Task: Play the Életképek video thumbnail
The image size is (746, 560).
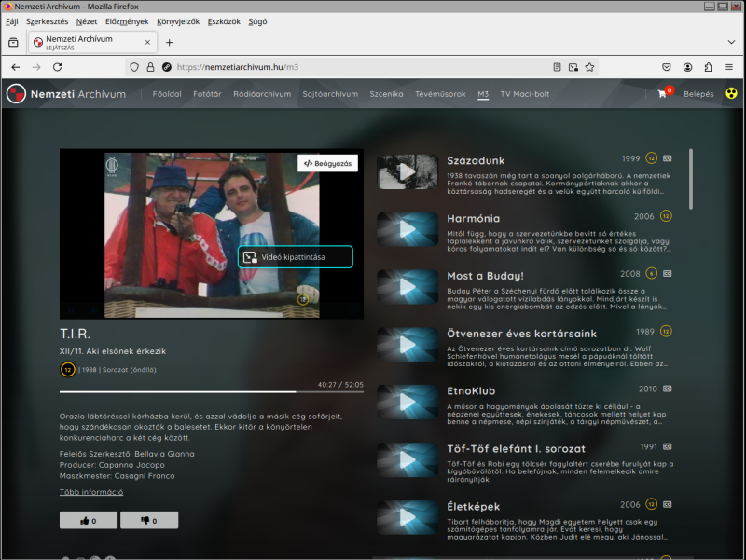Action: tap(408, 517)
